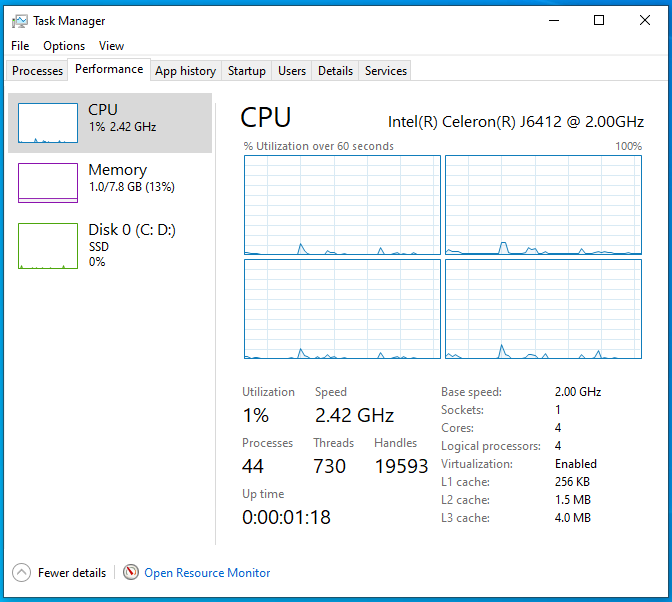Screen dimensions: 672x602
Task: Open the Services tab
Action: point(386,71)
